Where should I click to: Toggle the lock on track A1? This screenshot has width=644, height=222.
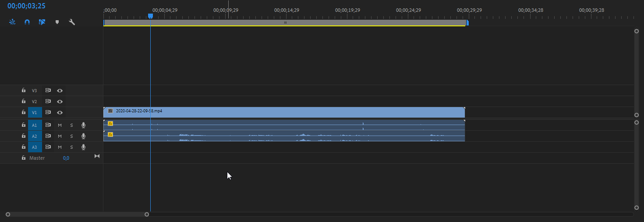point(24,125)
